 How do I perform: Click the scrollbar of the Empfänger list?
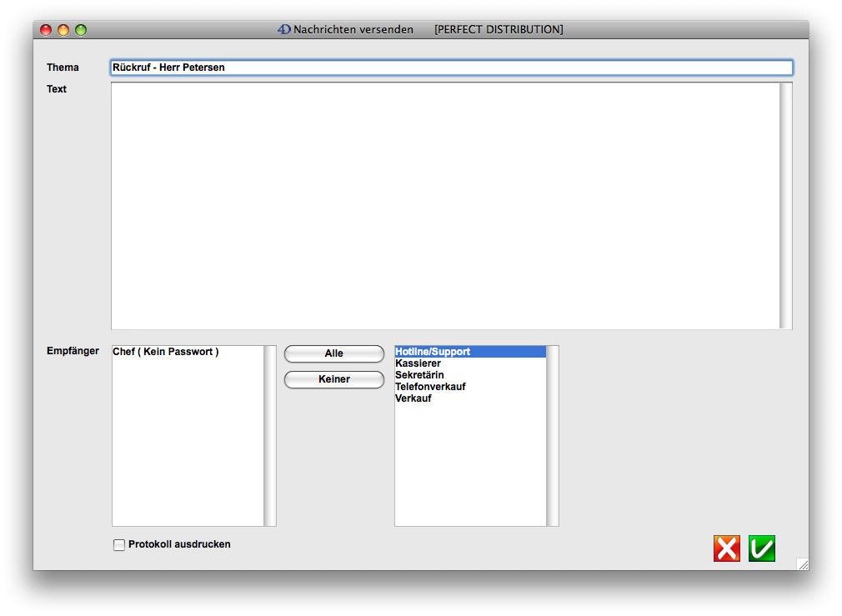pyautogui.click(x=269, y=435)
